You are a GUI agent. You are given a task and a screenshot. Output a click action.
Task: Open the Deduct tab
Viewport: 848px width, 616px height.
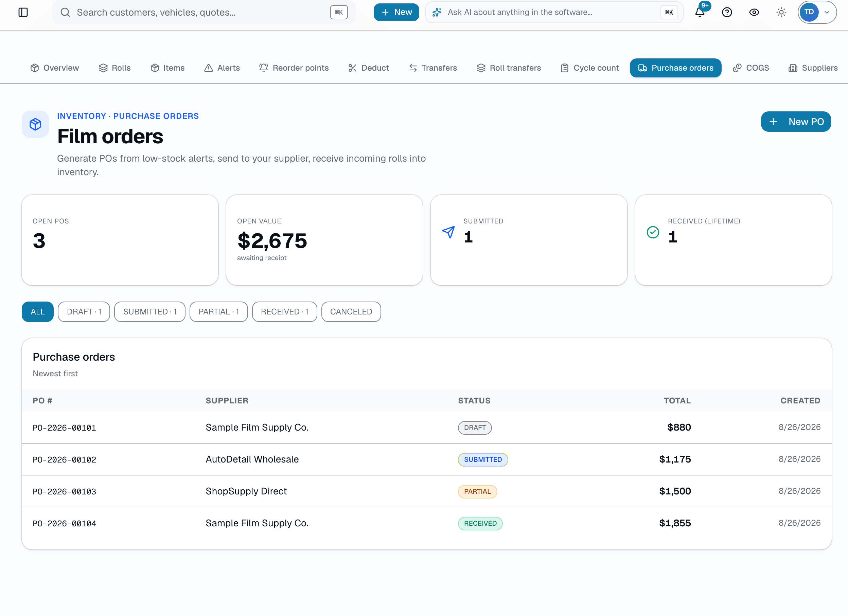368,68
